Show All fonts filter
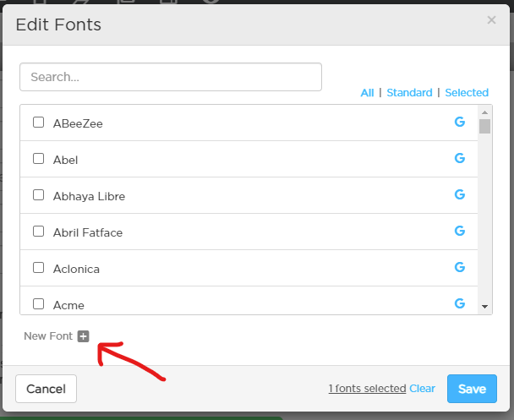The image size is (514, 420). tap(367, 93)
